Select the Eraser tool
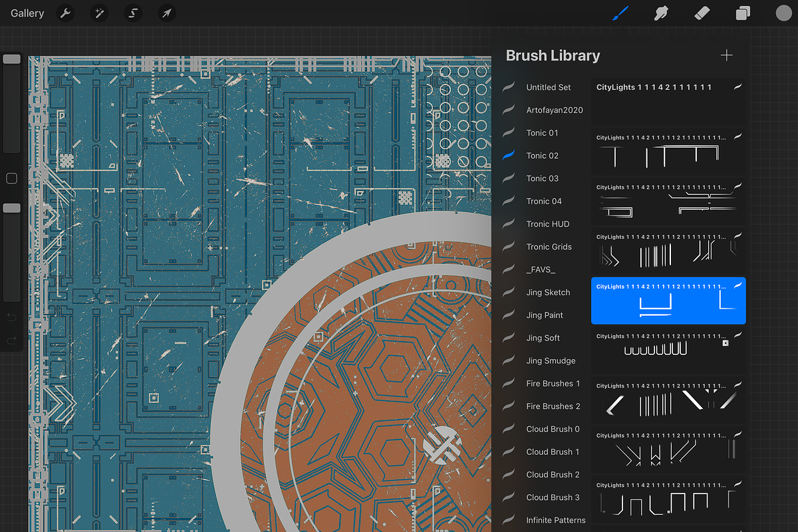Image resolution: width=798 pixels, height=532 pixels. pos(702,13)
